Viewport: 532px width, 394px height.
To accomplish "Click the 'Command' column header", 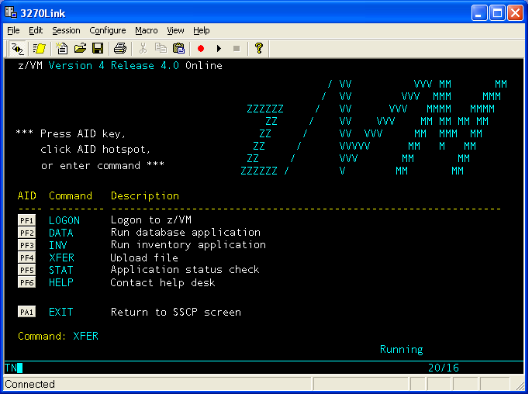I will click(x=71, y=195).
